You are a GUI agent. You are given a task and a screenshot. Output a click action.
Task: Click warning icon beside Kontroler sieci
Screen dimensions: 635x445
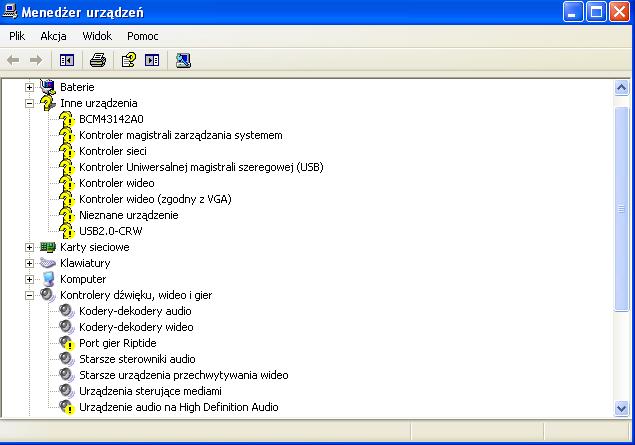tap(67, 151)
